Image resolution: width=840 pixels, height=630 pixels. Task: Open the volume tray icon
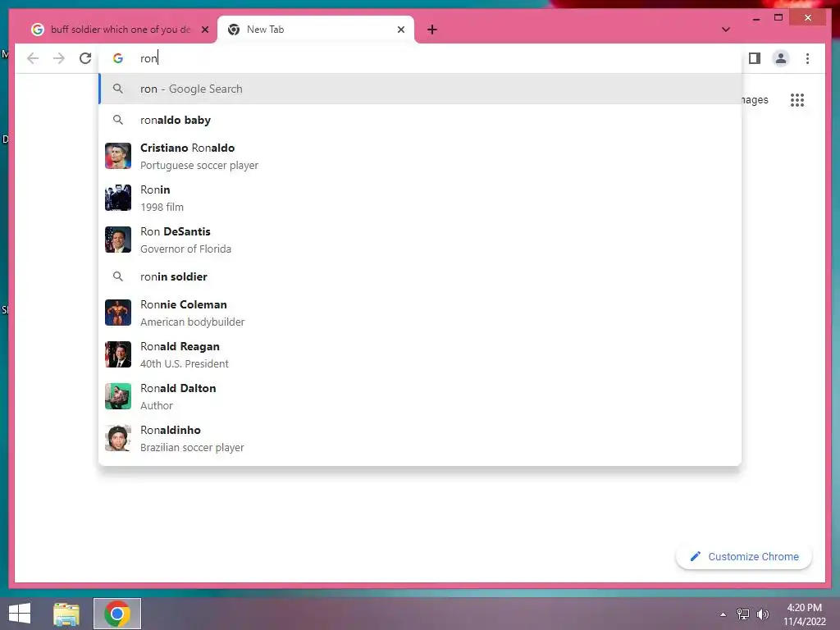point(763,614)
